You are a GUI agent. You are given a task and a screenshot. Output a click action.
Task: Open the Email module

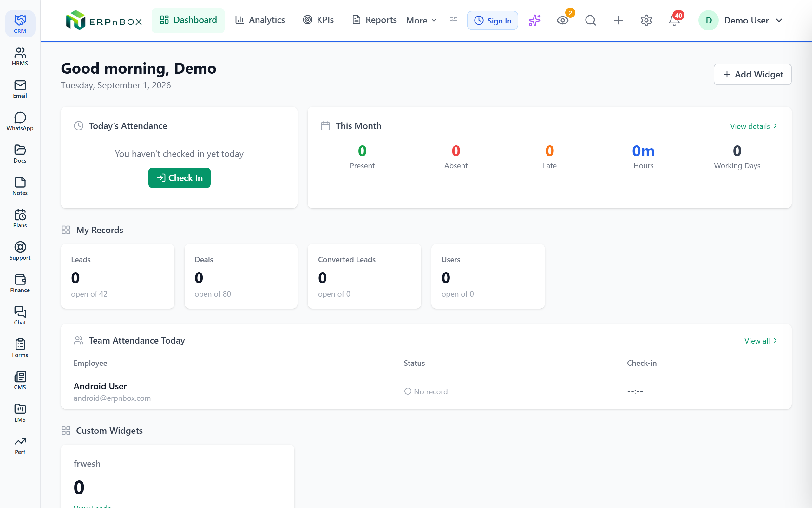pos(20,89)
